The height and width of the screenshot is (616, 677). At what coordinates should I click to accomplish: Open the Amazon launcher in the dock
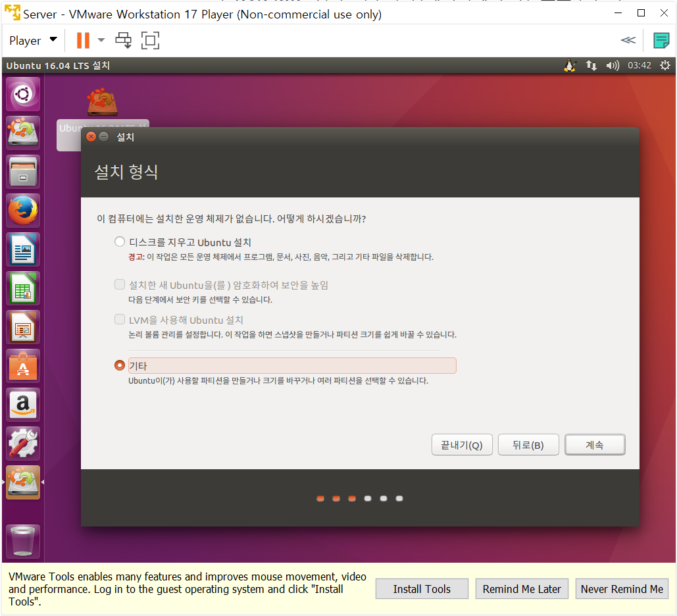(23, 405)
